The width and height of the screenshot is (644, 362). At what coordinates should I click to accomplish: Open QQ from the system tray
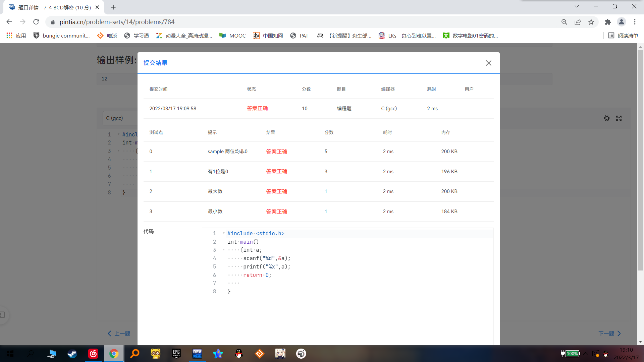point(606,354)
